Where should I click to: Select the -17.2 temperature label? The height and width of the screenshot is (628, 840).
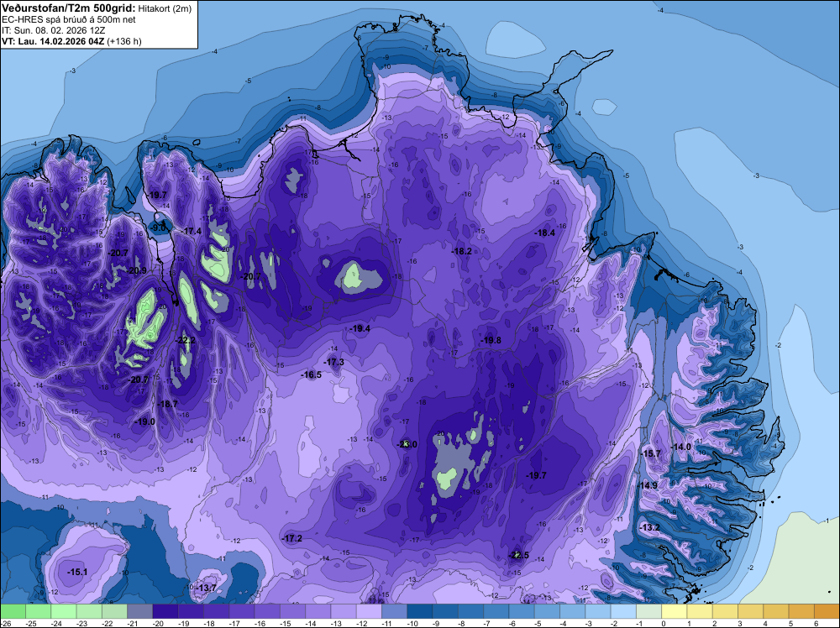[292, 539]
